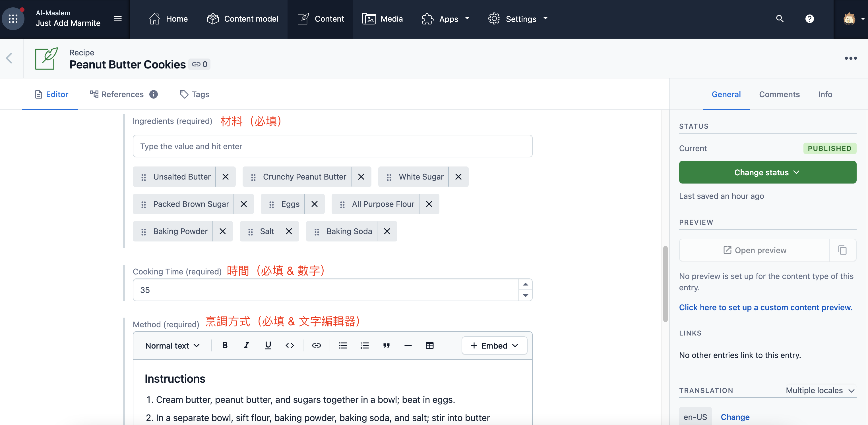Open Content model section
The image size is (868, 425).
(243, 19)
